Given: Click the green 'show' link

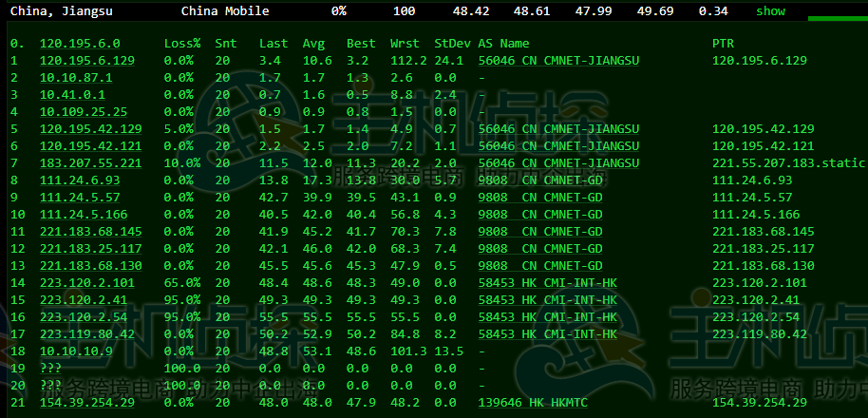Looking at the screenshot, I should pyautogui.click(x=770, y=11).
